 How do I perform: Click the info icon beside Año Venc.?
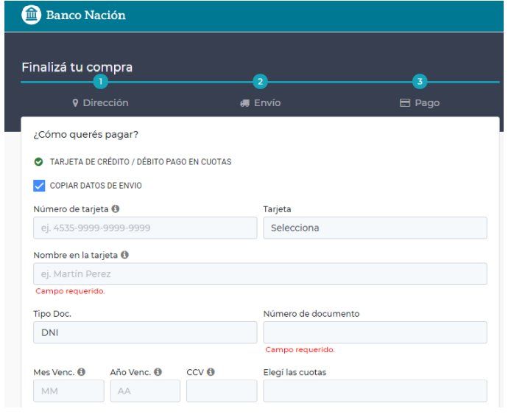(158, 372)
